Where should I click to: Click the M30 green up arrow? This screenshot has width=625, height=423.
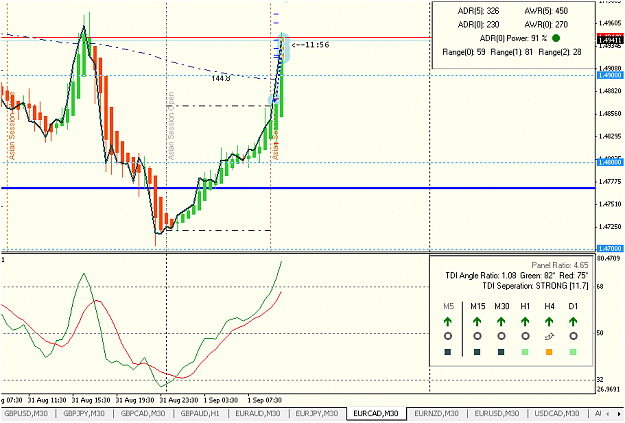tap(501, 321)
